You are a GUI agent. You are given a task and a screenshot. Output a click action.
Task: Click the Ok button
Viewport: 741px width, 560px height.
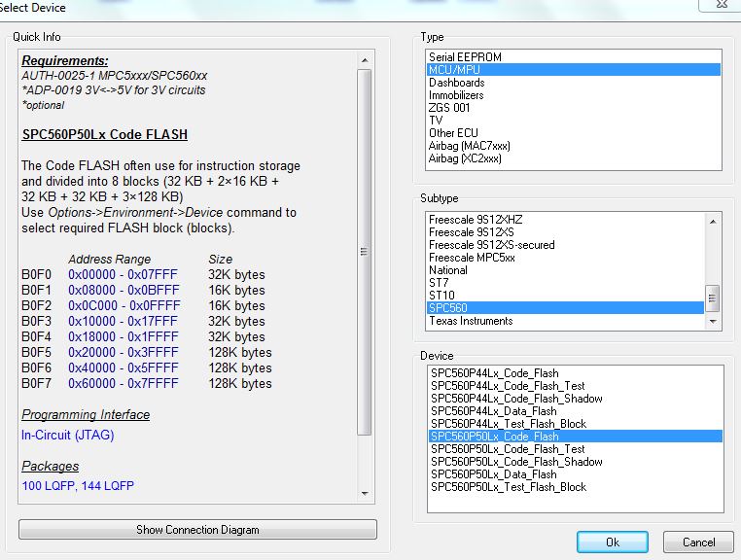(x=612, y=542)
